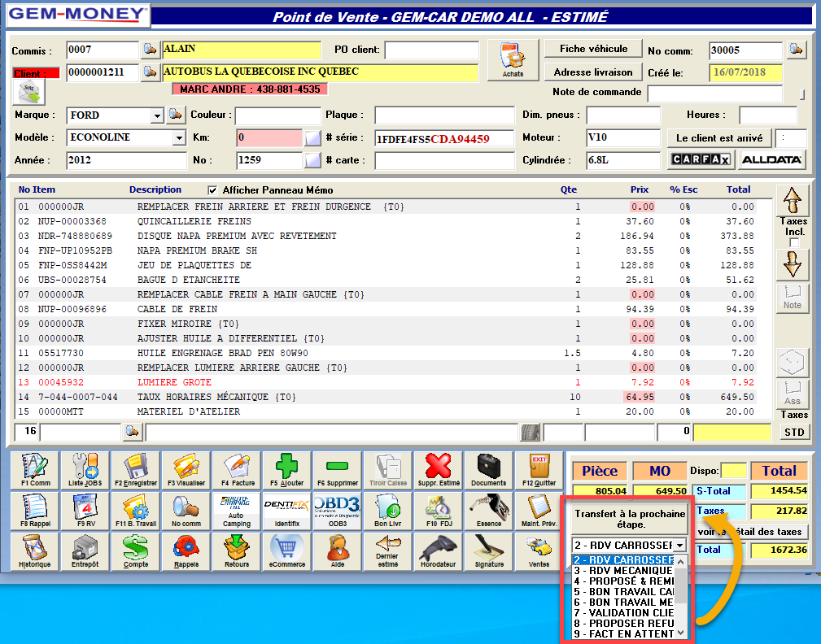821x644 pixels.
Task: Click the Adresse livraison button
Action: pyautogui.click(x=593, y=72)
